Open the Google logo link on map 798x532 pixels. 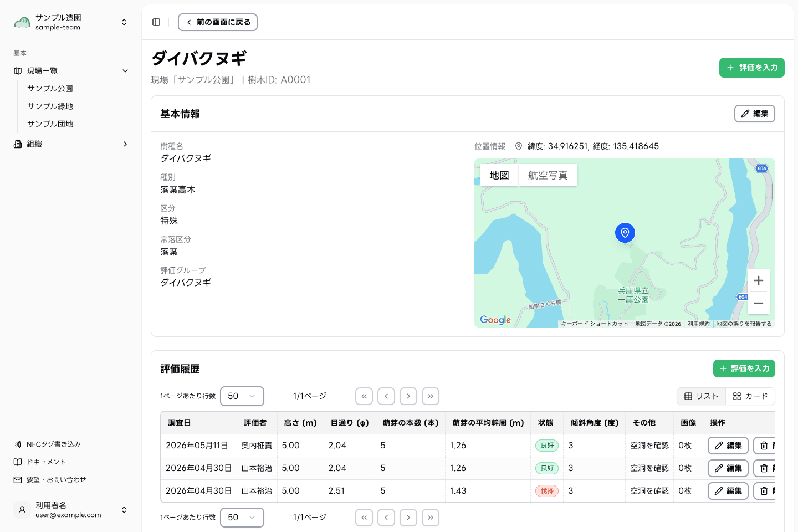[x=495, y=320]
